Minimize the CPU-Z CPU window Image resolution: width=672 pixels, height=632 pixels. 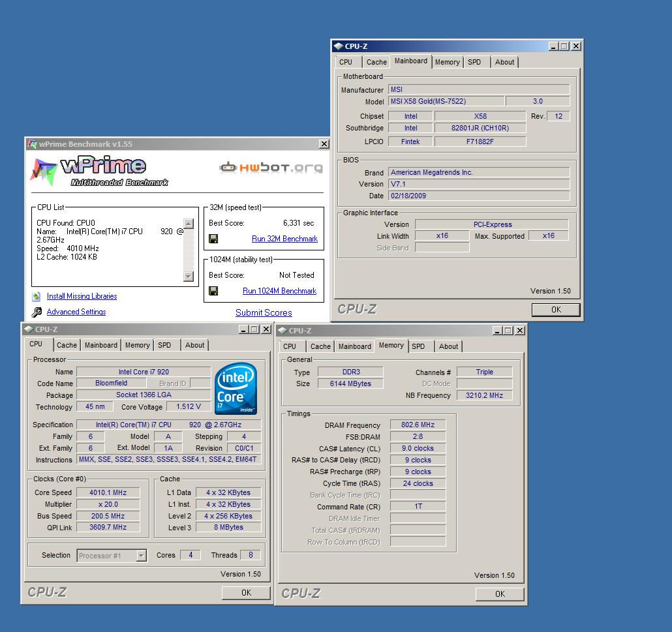coord(243,329)
